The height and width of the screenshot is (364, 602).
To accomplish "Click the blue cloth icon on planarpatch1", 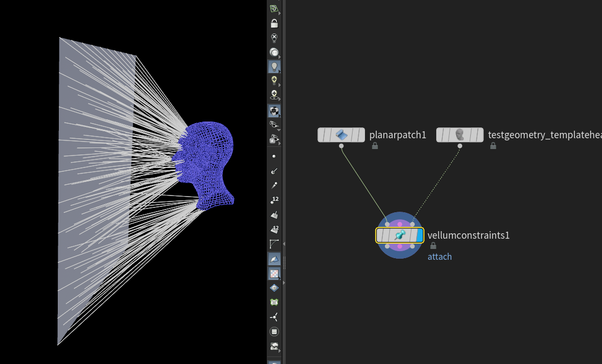I will click(x=341, y=135).
